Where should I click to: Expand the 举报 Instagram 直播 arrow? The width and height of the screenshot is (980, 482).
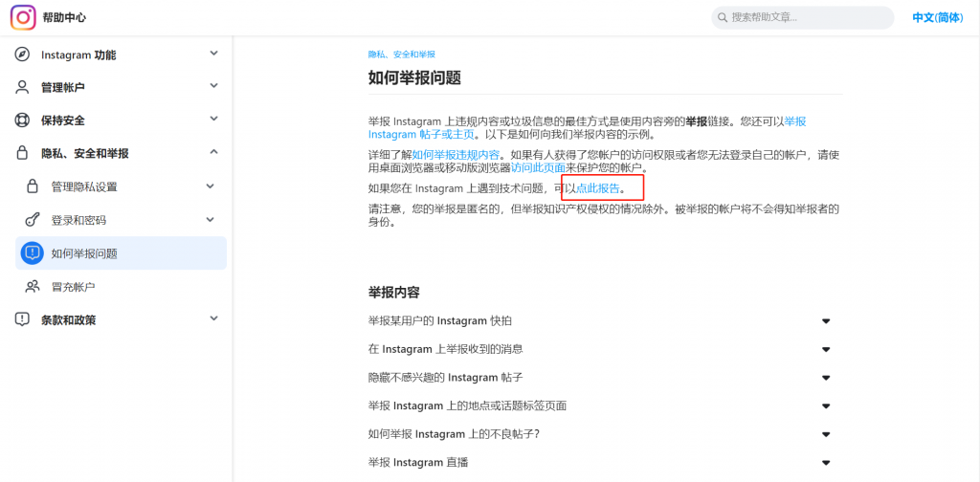tap(826, 463)
